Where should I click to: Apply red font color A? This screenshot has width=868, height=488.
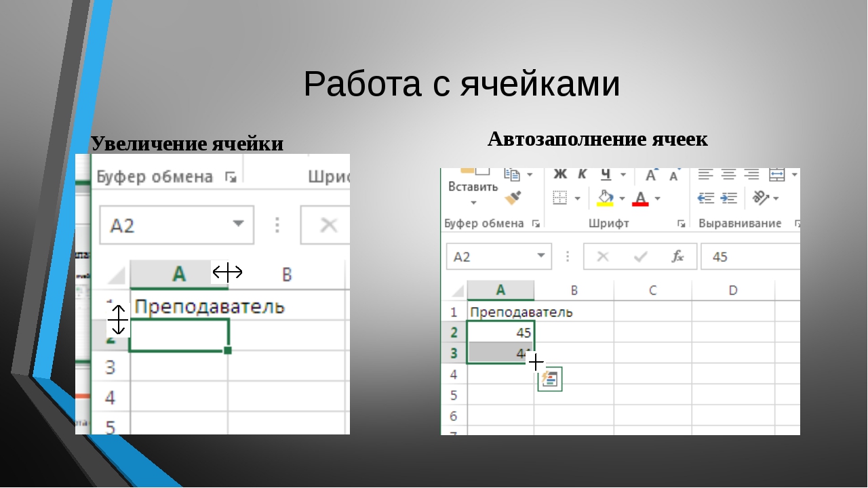[x=640, y=199]
